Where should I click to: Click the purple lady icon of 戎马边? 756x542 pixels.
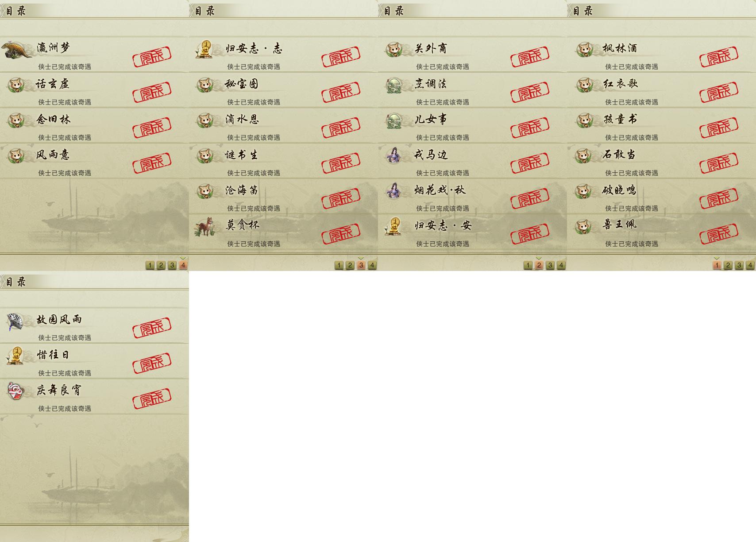(x=393, y=155)
